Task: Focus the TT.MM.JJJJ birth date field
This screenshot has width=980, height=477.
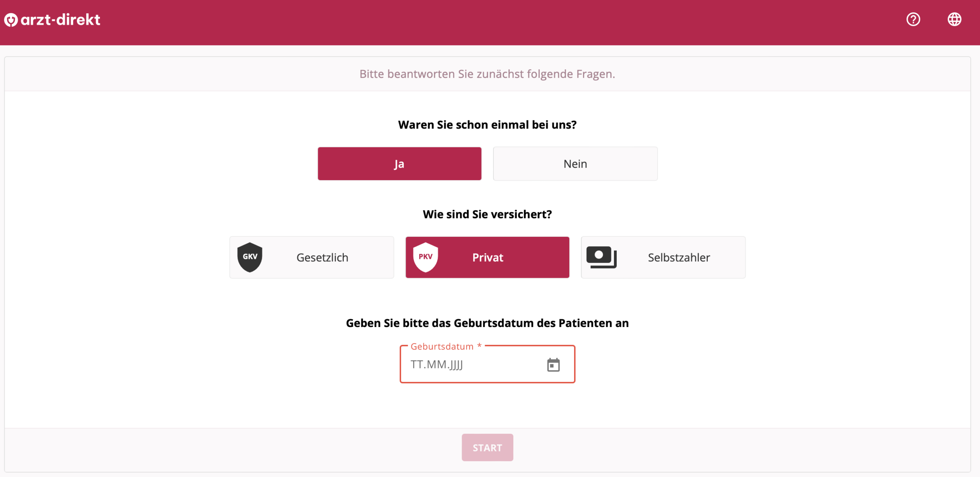Action: click(x=471, y=365)
